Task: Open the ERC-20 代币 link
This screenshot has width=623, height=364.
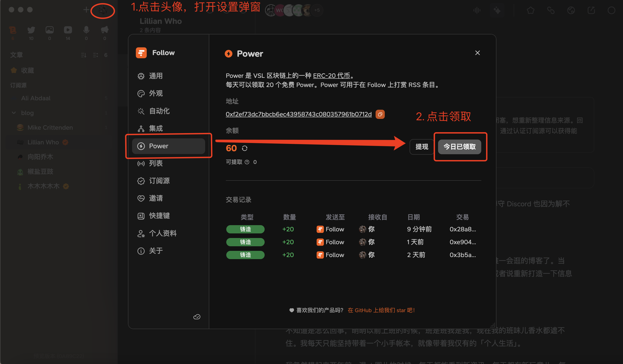Action: [331, 76]
